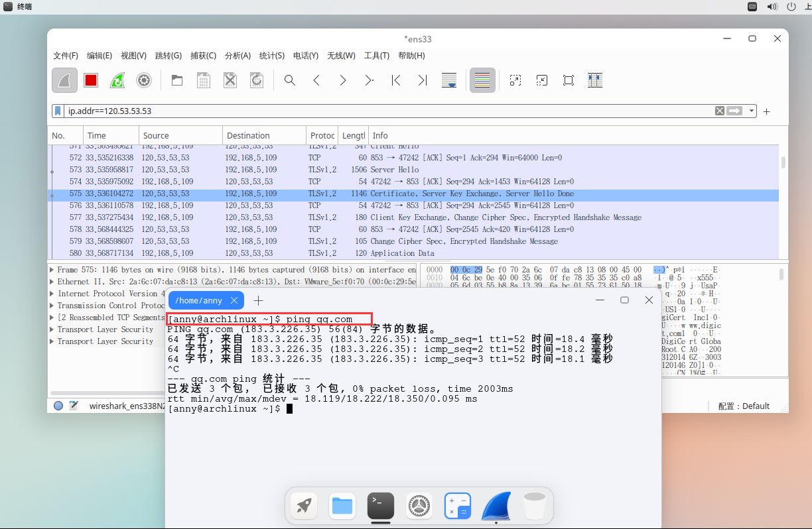Expand the Internet Protocol Version 4 node
Image resolution: width=812 pixels, height=529 pixels.
coord(52,294)
